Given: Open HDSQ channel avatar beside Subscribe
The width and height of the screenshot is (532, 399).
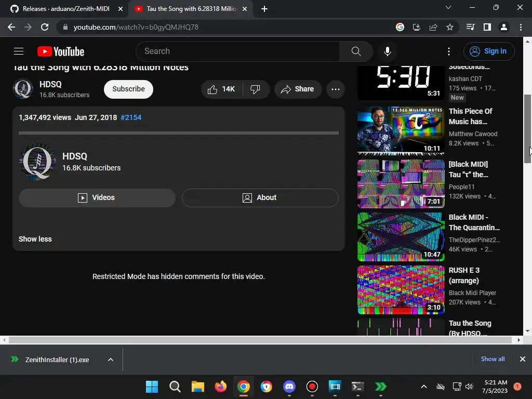Looking at the screenshot, I should (x=23, y=88).
